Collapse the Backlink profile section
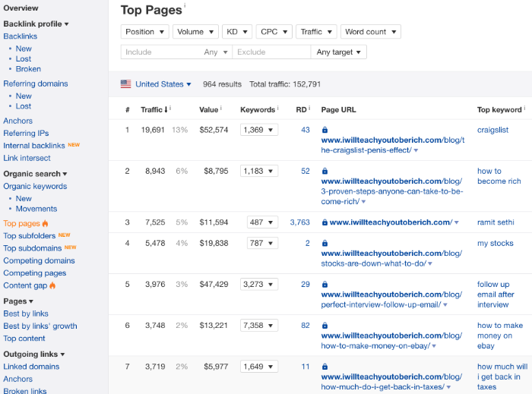 36,24
